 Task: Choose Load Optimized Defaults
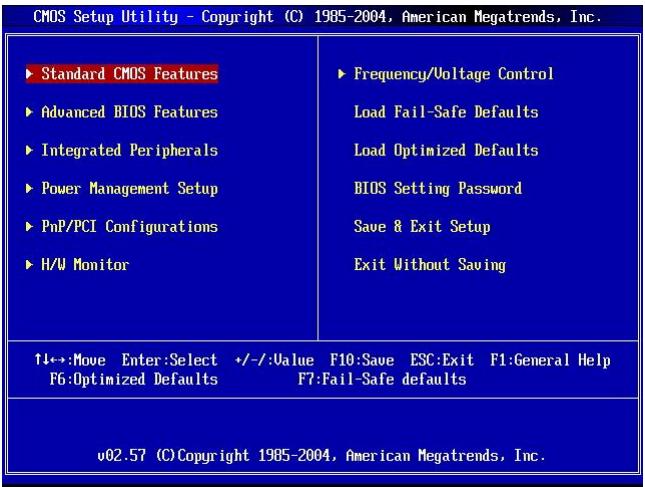coord(446,151)
